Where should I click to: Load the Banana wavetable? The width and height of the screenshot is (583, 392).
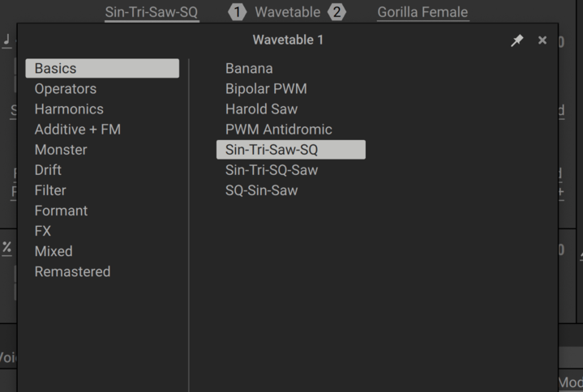point(249,69)
